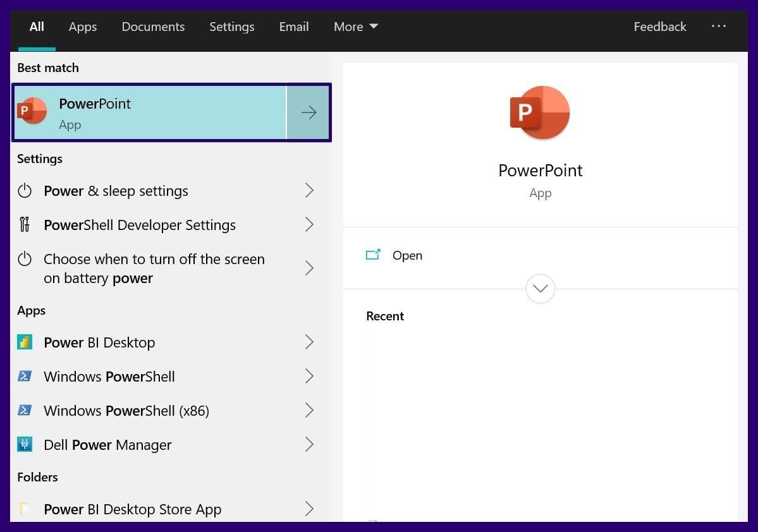Click the power icon beside Choose when to turn off the screen
The height and width of the screenshot is (532, 758).
coord(25,259)
